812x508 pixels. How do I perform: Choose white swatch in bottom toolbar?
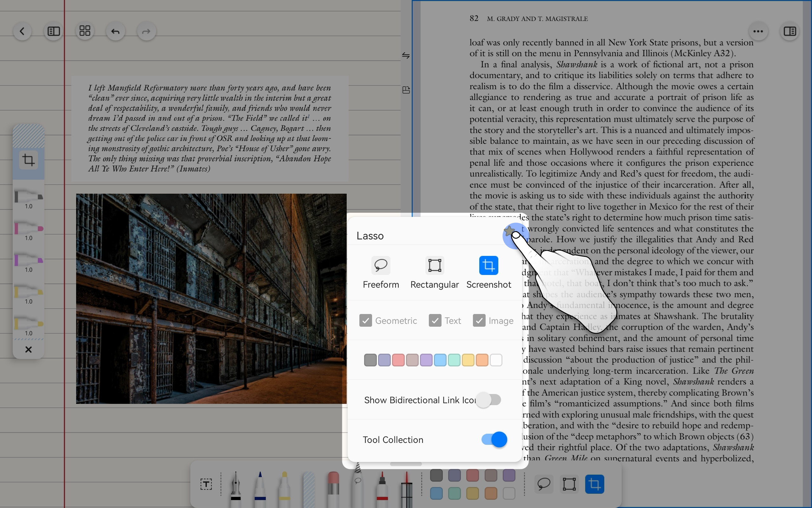[509, 493]
